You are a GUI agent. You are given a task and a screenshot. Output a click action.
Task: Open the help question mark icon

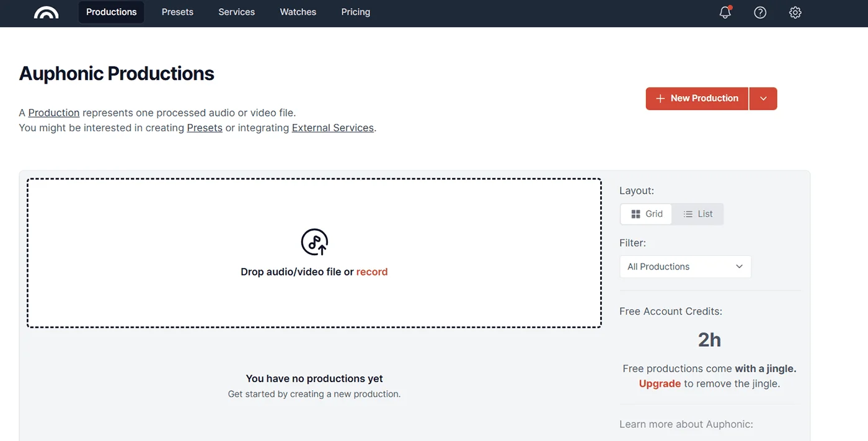[760, 12]
